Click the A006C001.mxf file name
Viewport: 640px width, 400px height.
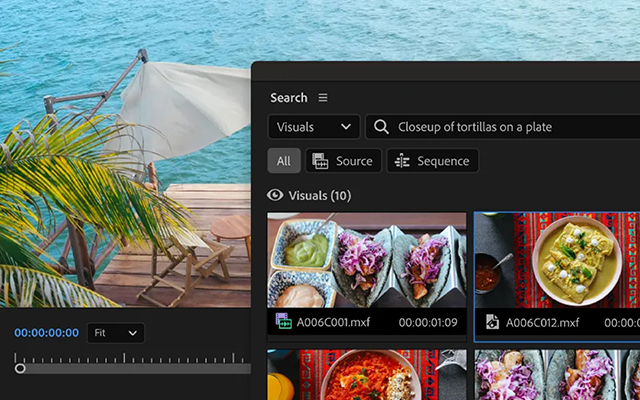333,322
